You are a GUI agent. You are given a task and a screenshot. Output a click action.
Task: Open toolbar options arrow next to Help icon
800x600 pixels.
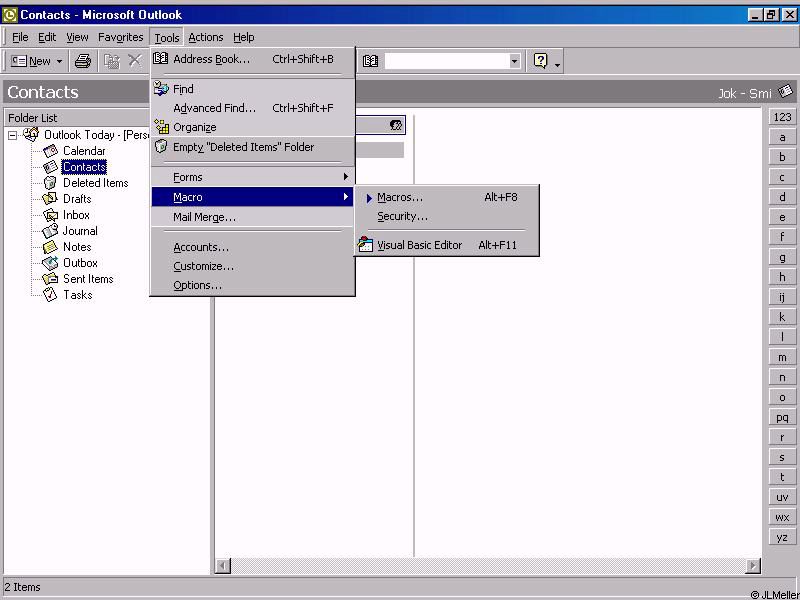pyautogui.click(x=557, y=63)
